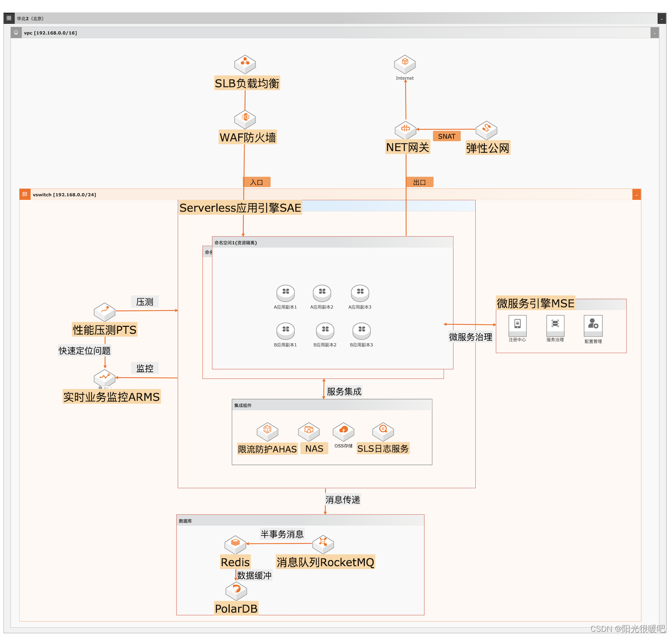Click the 服务治理 icon in MSE
This screenshot has width=672, height=637.
pos(555,325)
